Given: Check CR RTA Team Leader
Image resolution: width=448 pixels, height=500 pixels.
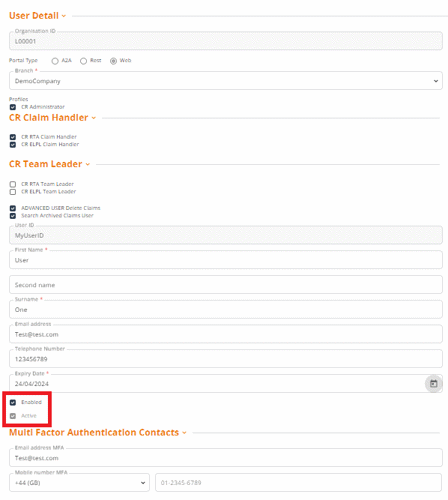Looking at the screenshot, I should click(x=13, y=184).
